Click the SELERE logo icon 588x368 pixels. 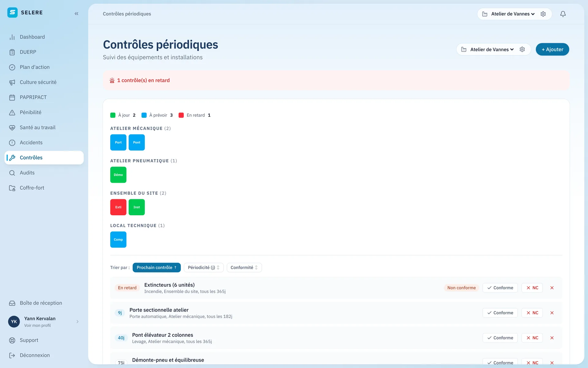coord(12,13)
